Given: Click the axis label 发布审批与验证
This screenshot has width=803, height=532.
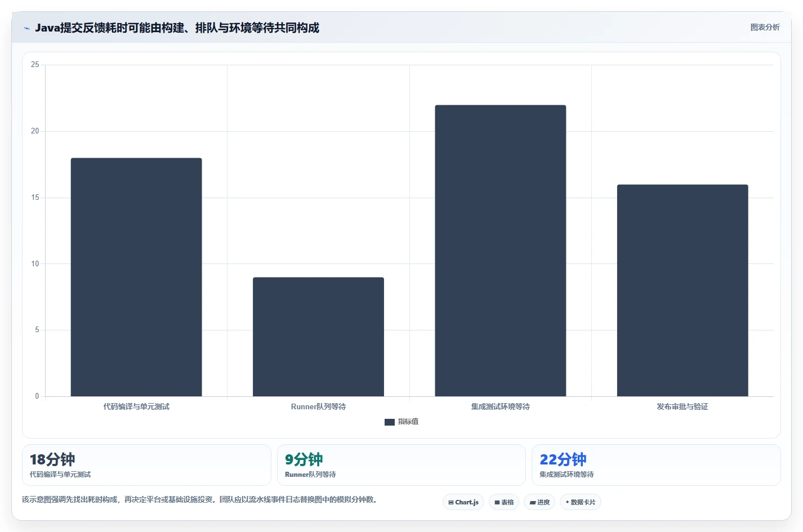Looking at the screenshot, I should [x=682, y=406].
